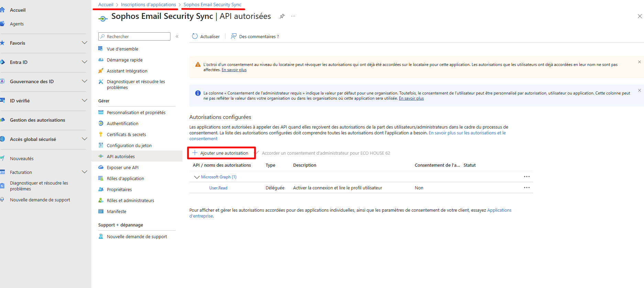644x288 pixels.
Task: Click the Démarrage rapide cloud icon
Action: pos(101,60)
